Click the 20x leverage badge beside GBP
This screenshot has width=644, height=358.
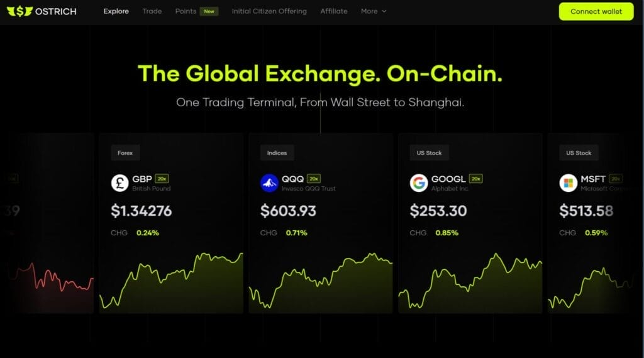point(162,179)
